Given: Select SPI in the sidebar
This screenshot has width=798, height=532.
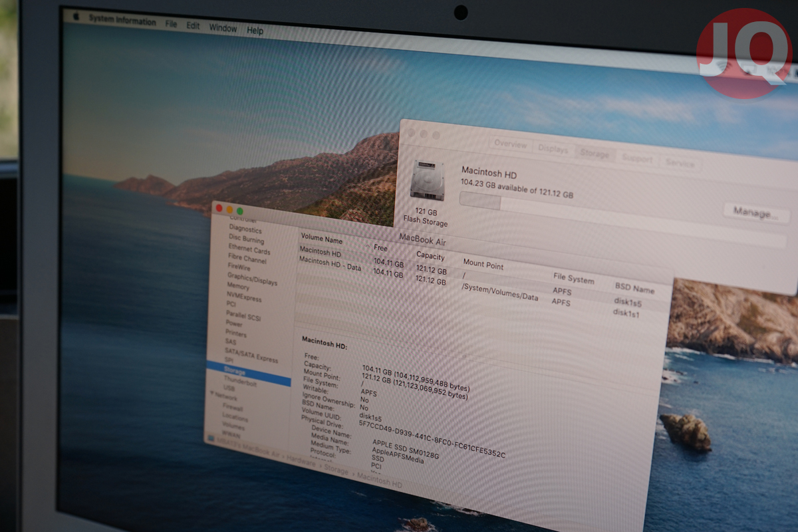Looking at the screenshot, I should [x=229, y=360].
